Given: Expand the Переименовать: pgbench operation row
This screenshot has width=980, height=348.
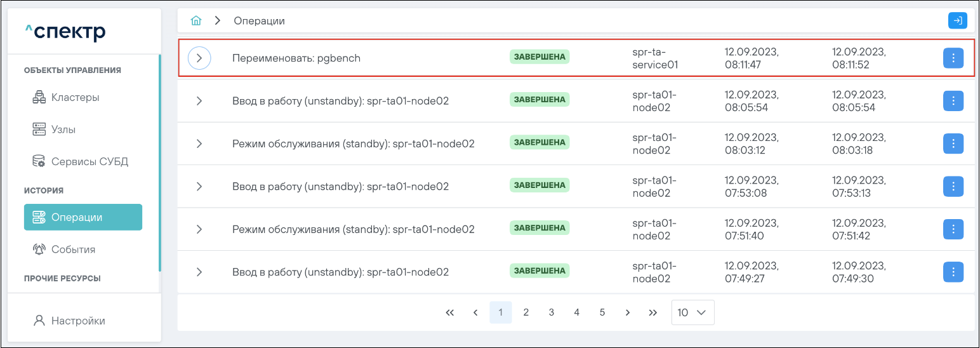Looking at the screenshot, I should pyautogui.click(x=199, y=58).
